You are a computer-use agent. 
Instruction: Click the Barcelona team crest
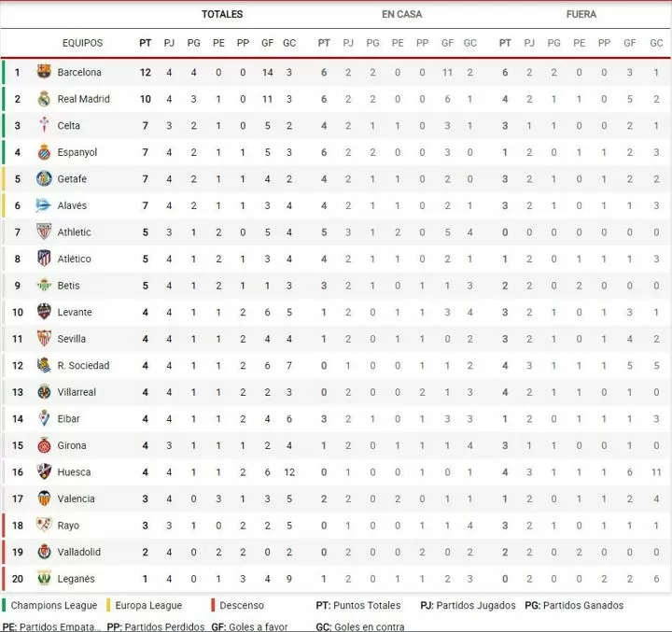click(x=44, y=72)
